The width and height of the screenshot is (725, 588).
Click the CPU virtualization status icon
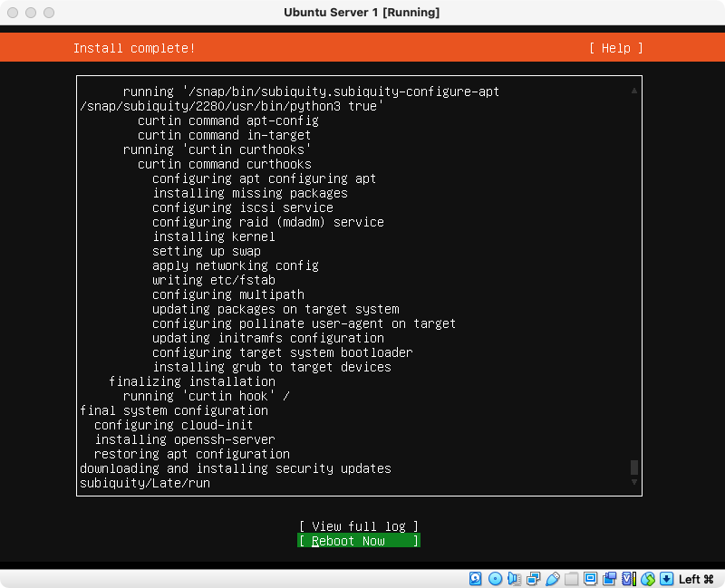[628, 578]
